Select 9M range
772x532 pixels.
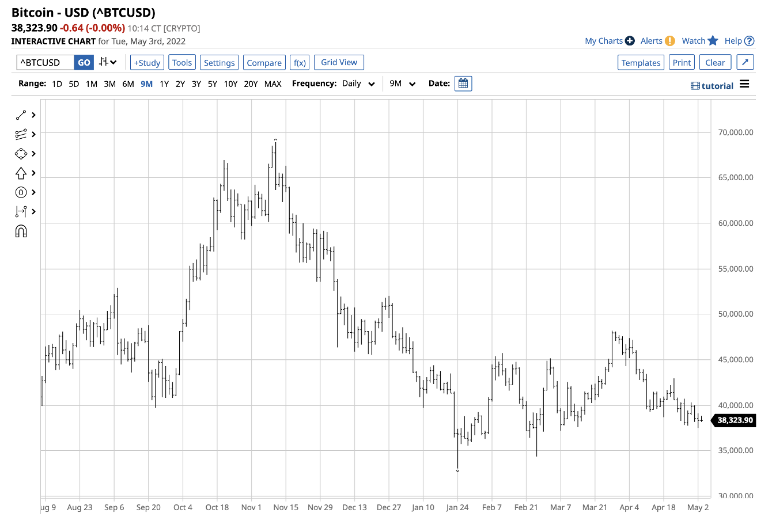146,84
